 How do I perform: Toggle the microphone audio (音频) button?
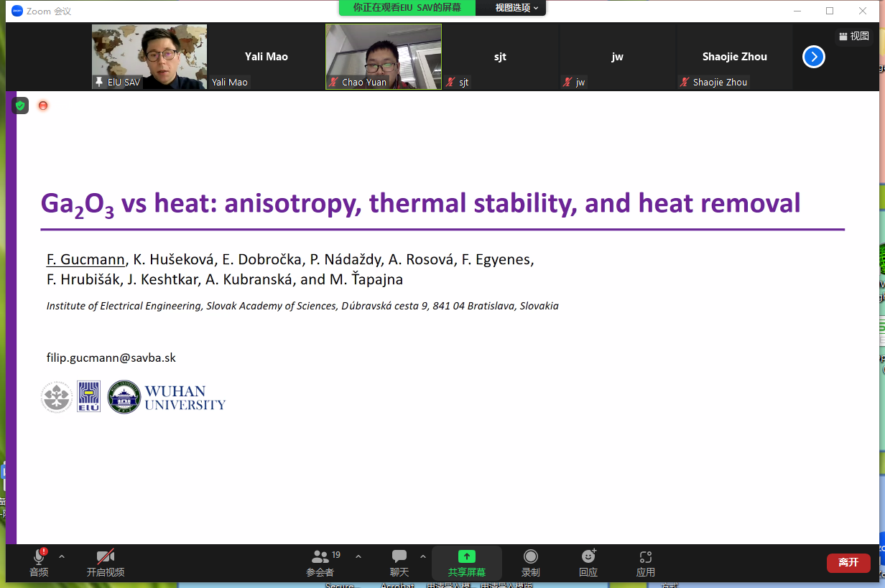pyautogui.click(x=39, y=563)
